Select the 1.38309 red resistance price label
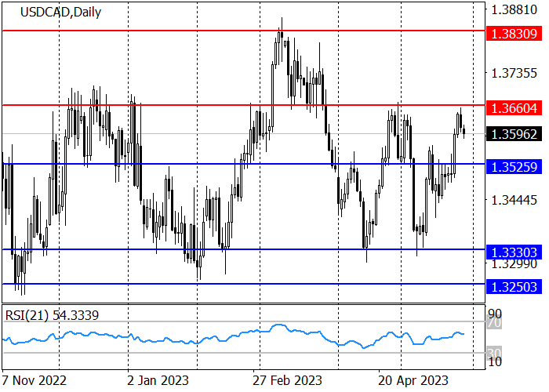Viewport: 549px width, 392px height. 514,34
